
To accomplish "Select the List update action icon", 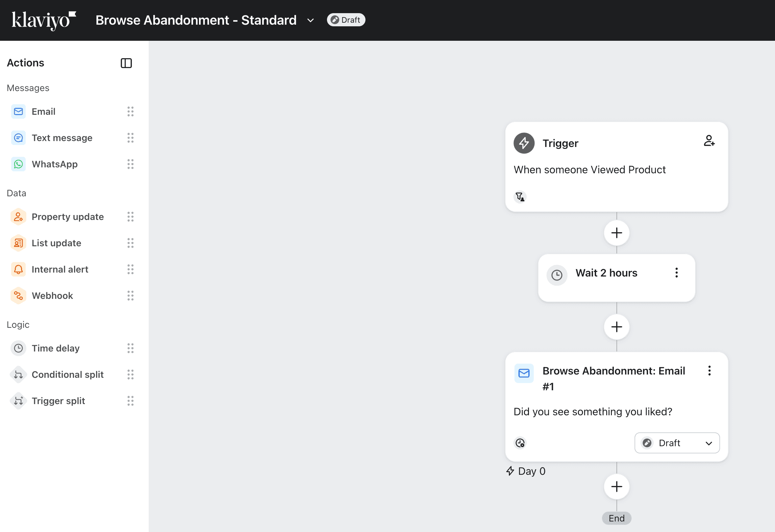I will [18, 243].
